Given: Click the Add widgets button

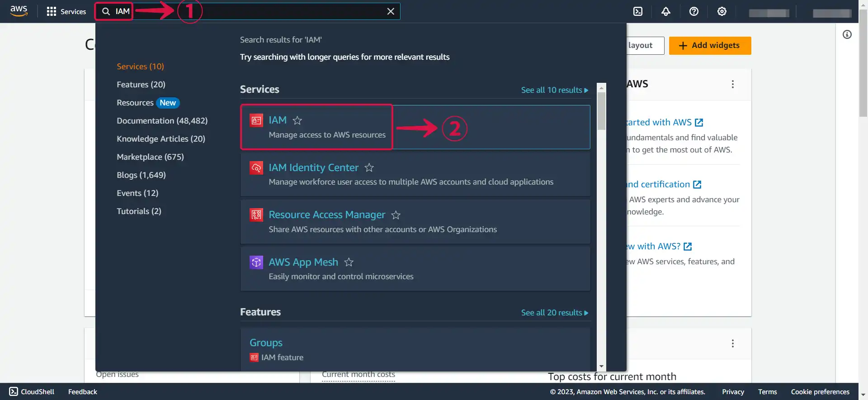Looking at the screenshot, I should (x=710, y=46).
